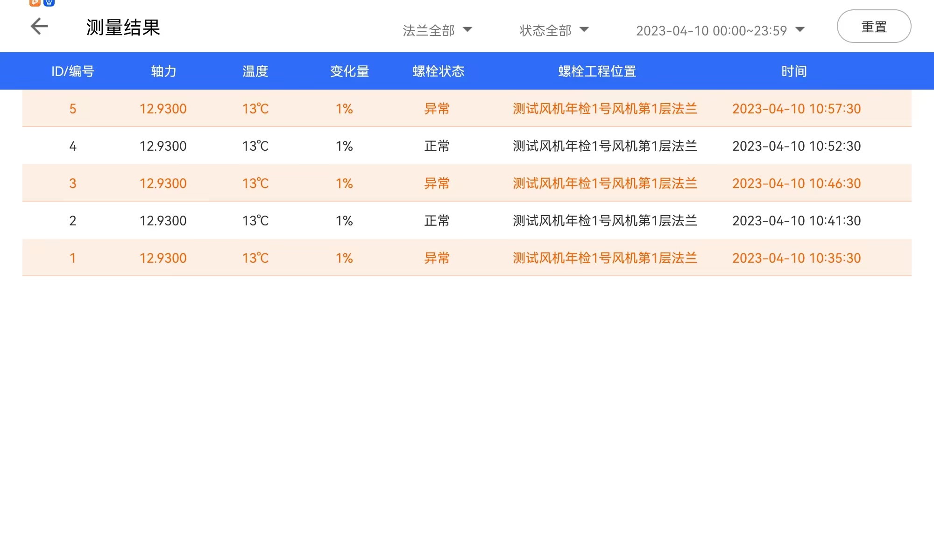Expand arrow beside 法兰全部
This screenshot has height=560, width=934.
[x=467, y=30]
